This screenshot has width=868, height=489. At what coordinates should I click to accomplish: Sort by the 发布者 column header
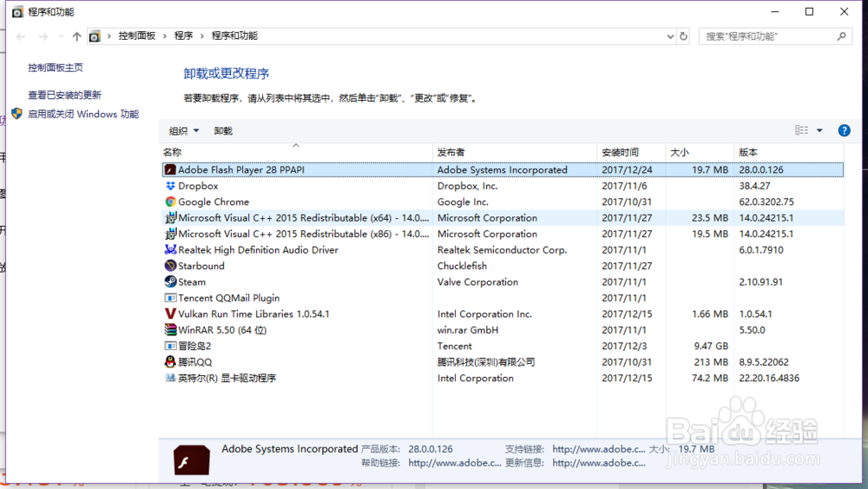(x=515, y=152)
